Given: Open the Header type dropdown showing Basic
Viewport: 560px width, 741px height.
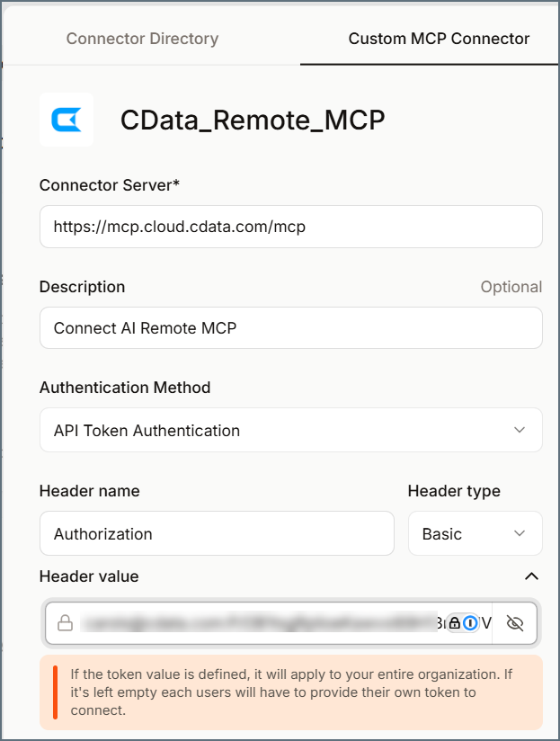Looking at the screenshot, I should click(475, 533).
